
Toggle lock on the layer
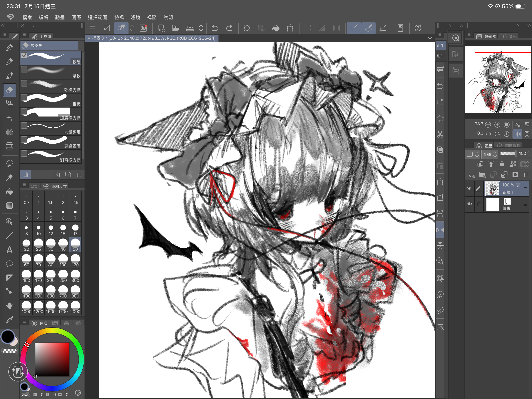[x=502, y=164]
